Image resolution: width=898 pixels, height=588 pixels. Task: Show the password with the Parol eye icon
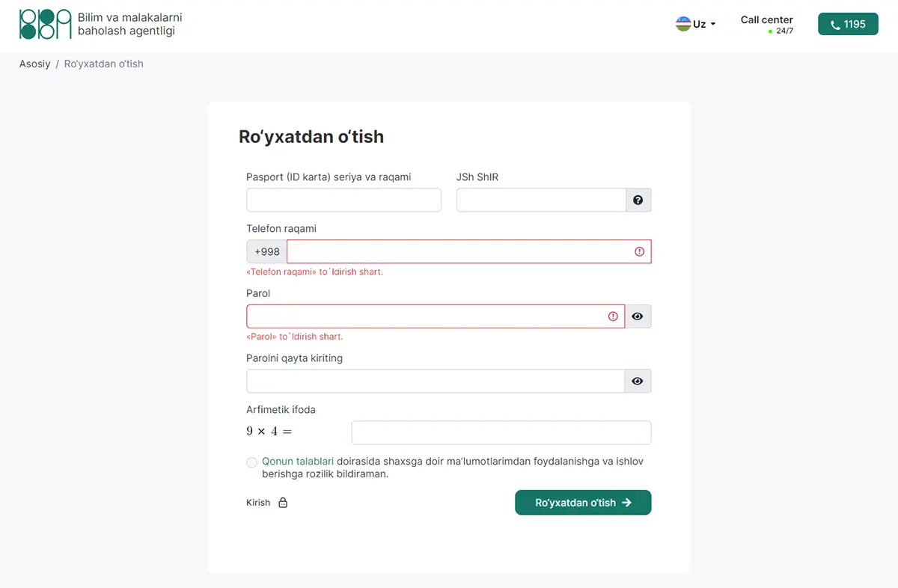pos(638,316)
